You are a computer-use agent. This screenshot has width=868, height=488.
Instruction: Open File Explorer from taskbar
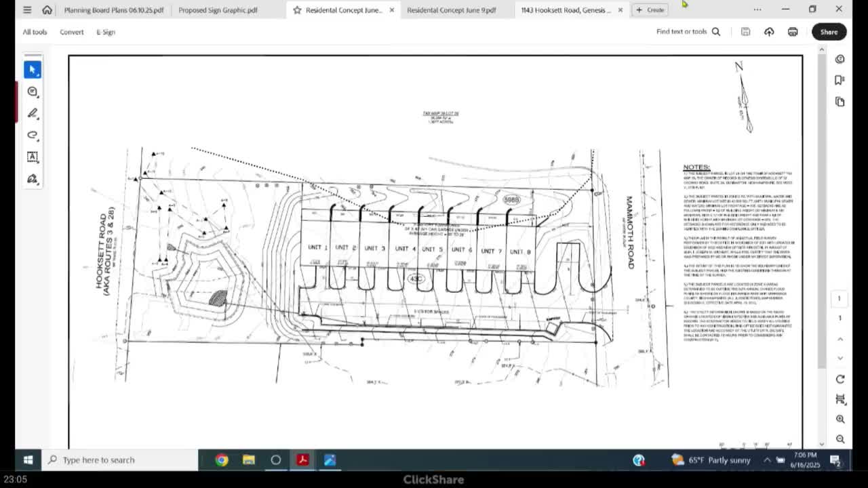click(x=249, y=460)
